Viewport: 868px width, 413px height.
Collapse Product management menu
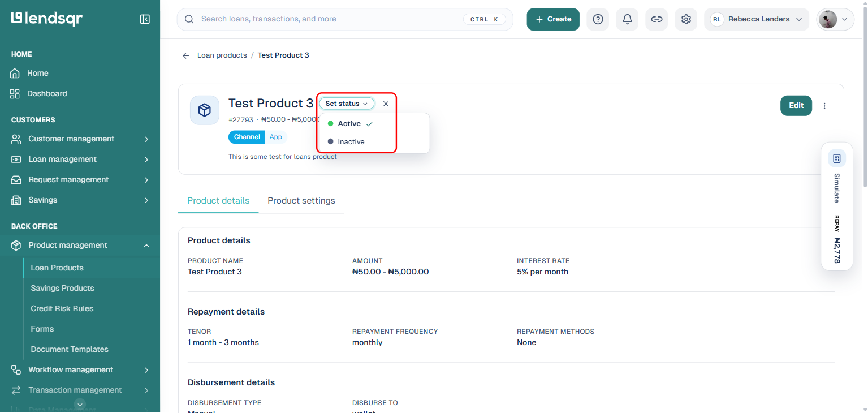click(80, 245)
